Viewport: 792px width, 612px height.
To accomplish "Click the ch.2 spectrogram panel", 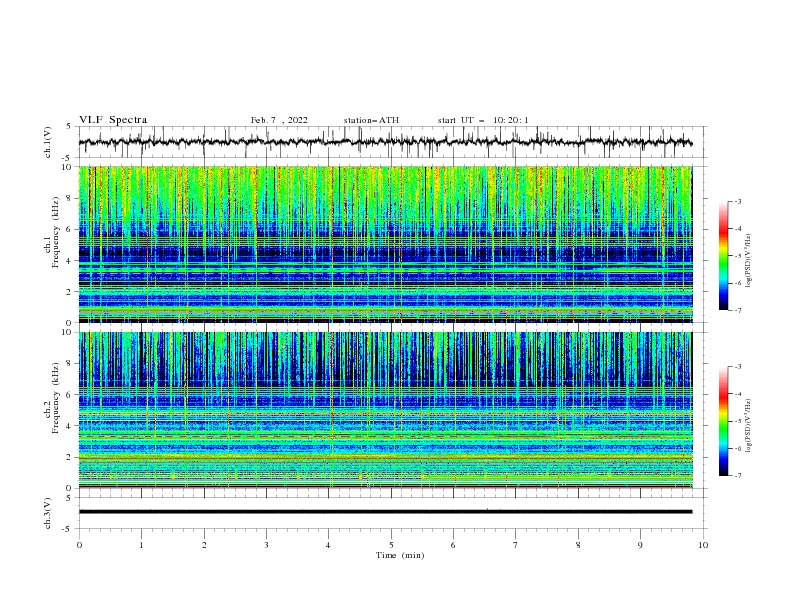I will click(x=386, y=410).
